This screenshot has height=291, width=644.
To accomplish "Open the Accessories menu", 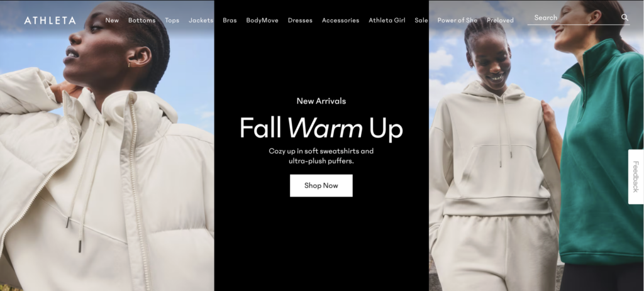I will (340, 20).
